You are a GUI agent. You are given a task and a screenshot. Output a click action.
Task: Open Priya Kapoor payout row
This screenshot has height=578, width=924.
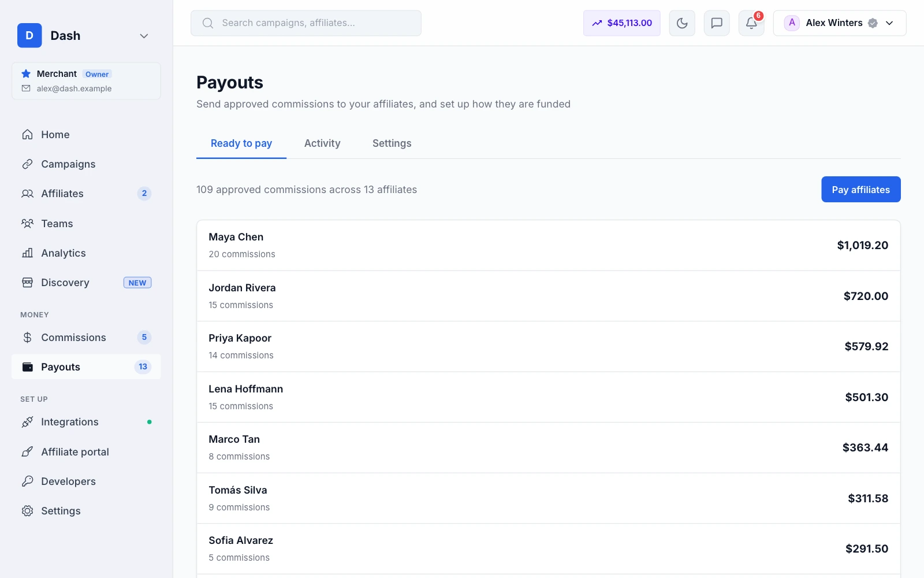pos(549,346)
